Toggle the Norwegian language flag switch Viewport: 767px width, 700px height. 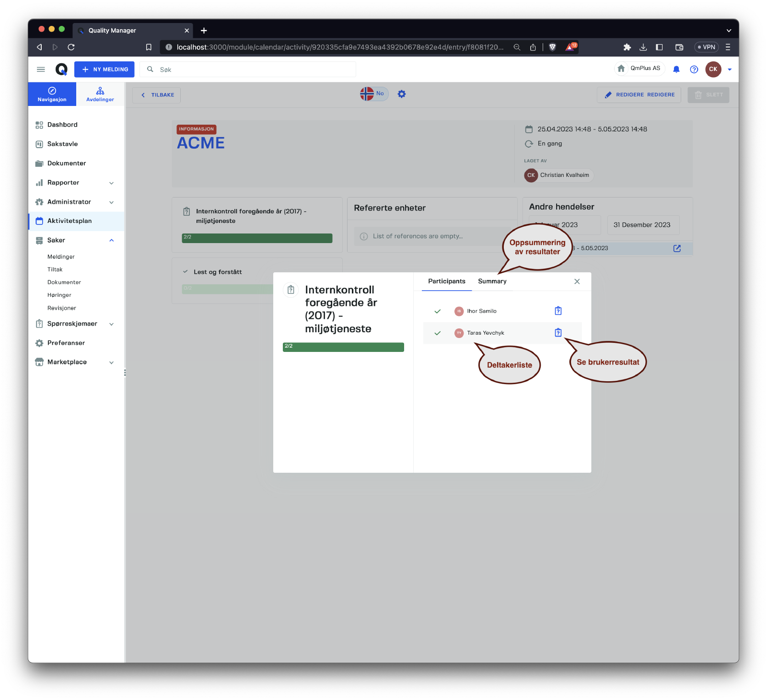click(374, 94)
